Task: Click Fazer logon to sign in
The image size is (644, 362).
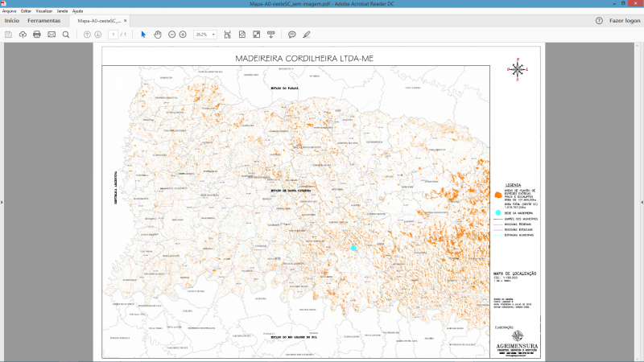Action: [x=625, y=21]
